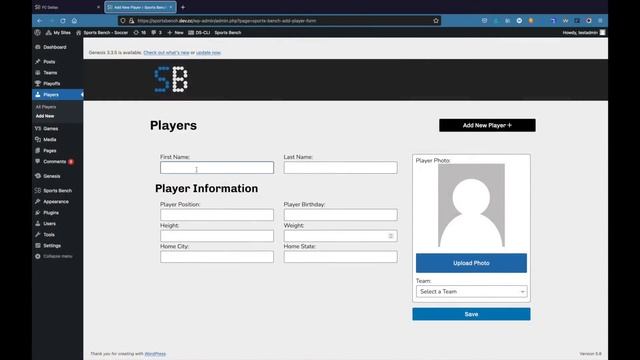This screenshot has height=360, width=640.
Task: Follow the update now link
Action: [208, 53]
